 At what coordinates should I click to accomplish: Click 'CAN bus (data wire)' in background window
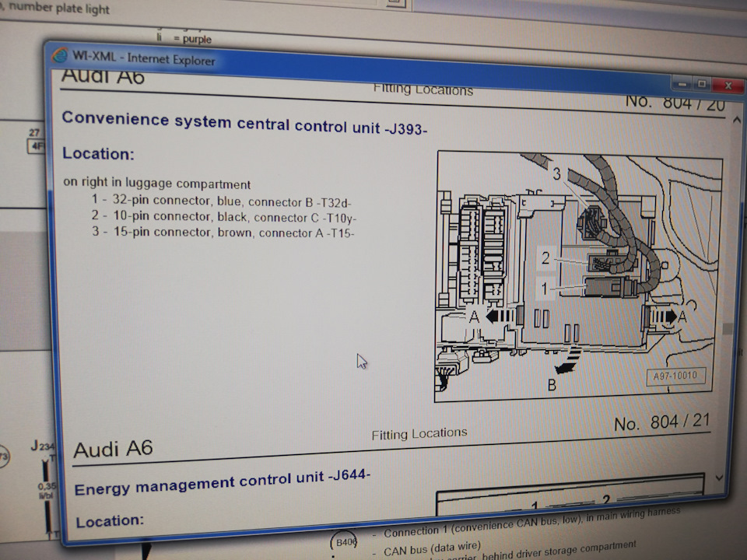point(432,548)
